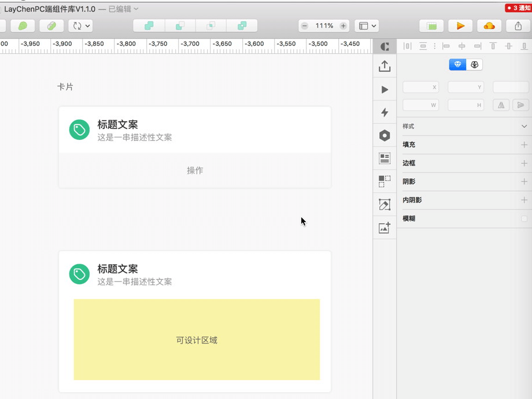Open the share/export icon at top right
This screenshot has width=532, height=399.
[x=518, y=25]
